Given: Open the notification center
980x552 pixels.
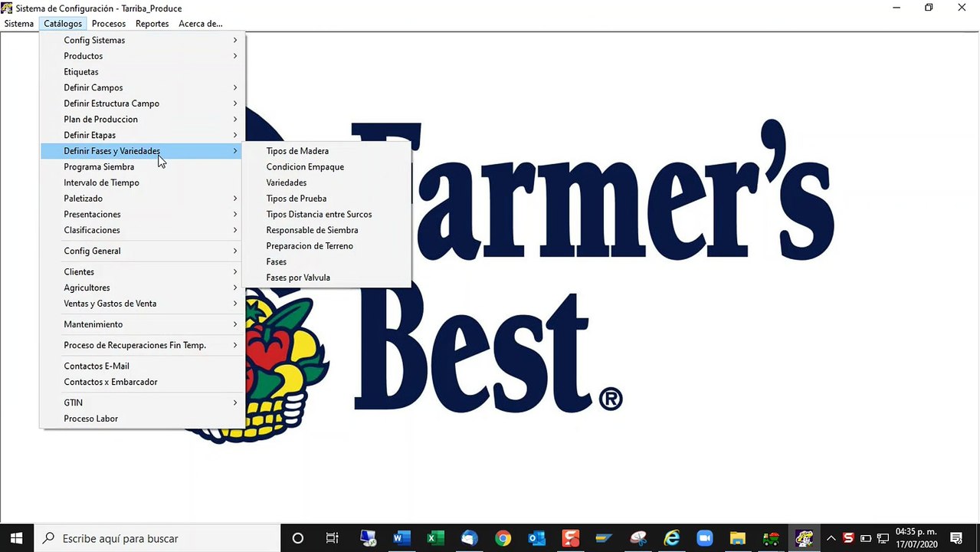Looking at the screenshot, I should (956, 538).
